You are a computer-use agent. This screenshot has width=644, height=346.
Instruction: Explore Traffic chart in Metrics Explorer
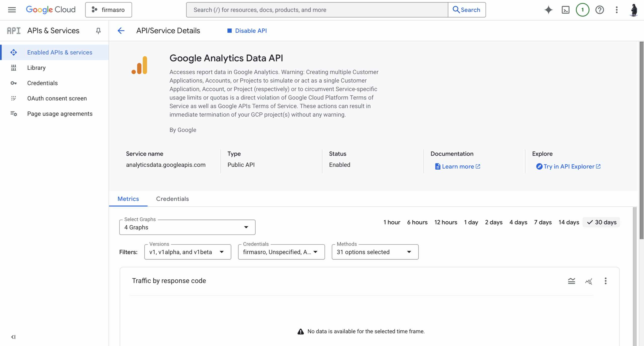point(589,281)
